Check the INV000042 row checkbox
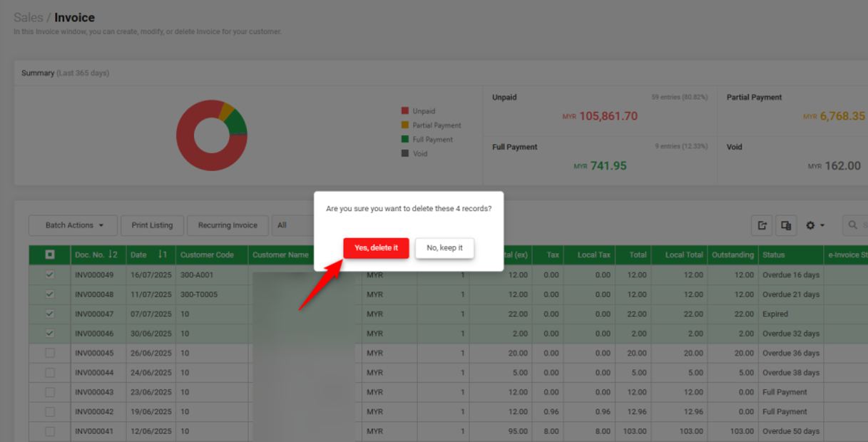 [x=50, y=411]
